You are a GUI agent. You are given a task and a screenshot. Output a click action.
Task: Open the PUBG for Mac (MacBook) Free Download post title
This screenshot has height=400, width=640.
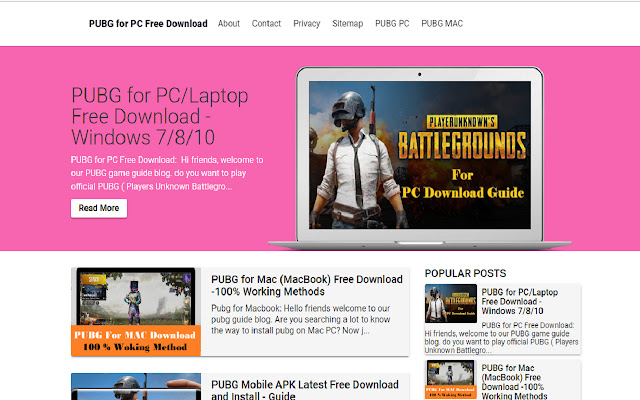(307, 285)
